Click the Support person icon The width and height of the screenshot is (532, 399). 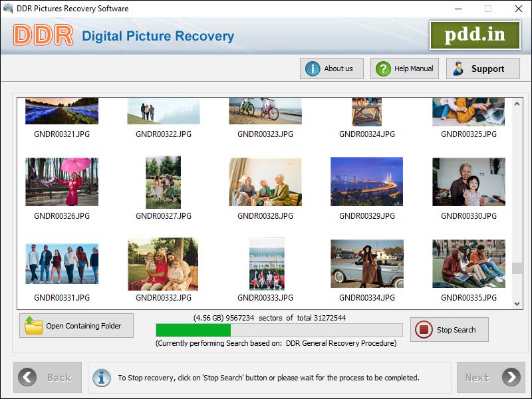tap(458, 68)
